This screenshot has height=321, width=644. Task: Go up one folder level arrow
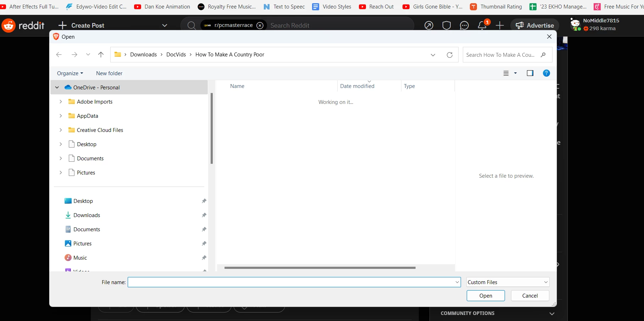tap(101, 55)
